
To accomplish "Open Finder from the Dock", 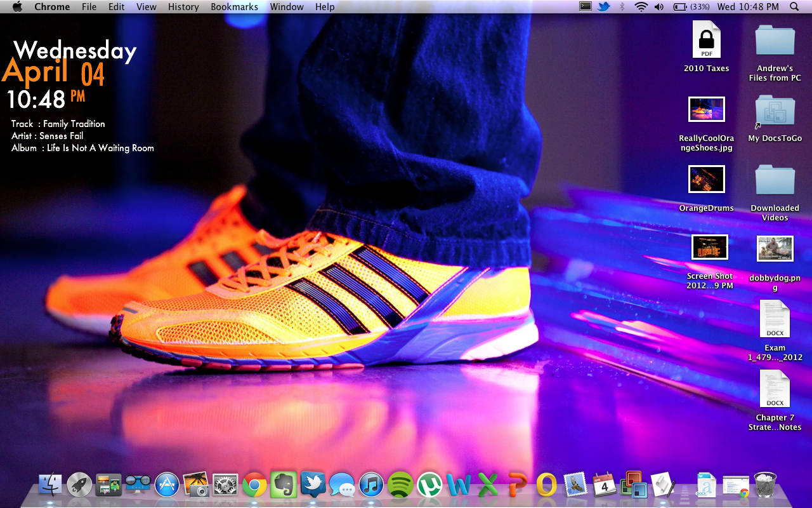I will [50, 485].
